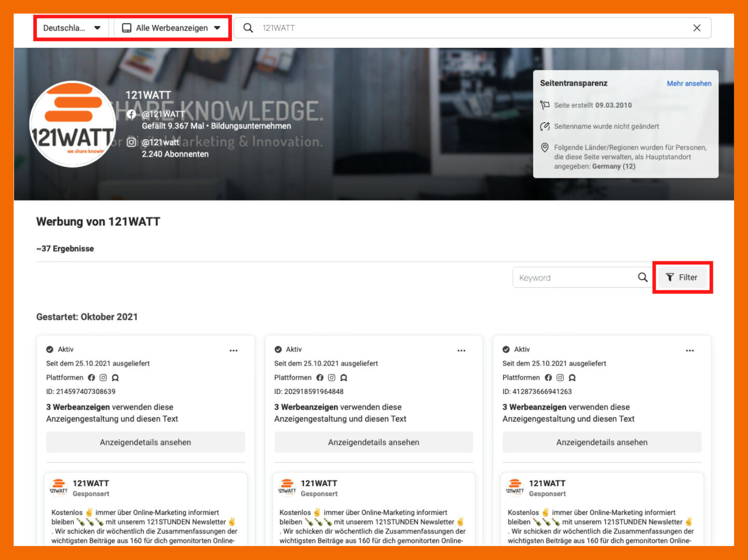Viewport: 748px width, 560px height.
Task: Click the location pin icon in Seitentransparenz
Action: (545, 148)
